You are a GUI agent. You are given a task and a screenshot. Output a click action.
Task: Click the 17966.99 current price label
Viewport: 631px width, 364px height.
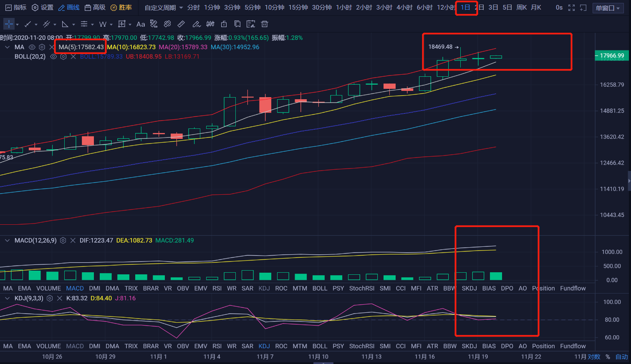(611, 55)
